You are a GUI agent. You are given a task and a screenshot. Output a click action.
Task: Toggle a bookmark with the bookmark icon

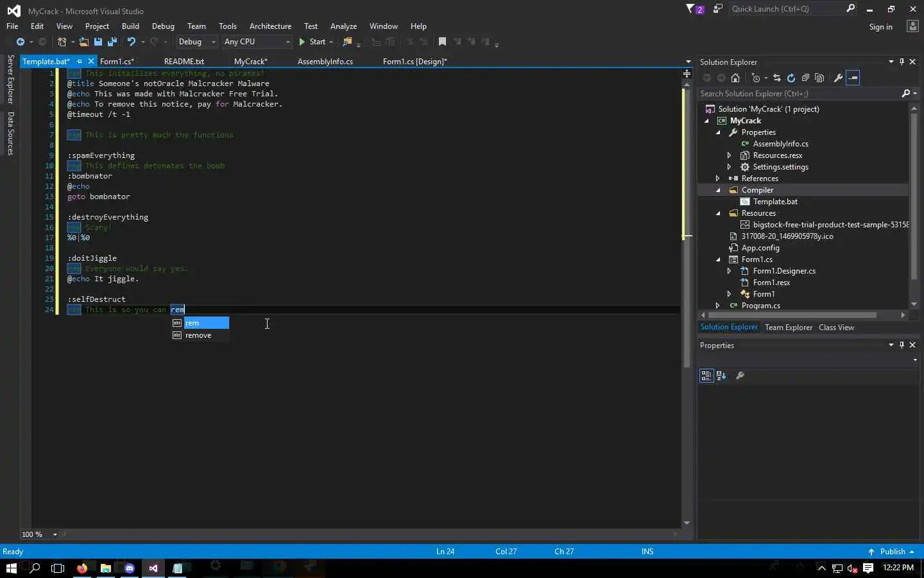442,42
